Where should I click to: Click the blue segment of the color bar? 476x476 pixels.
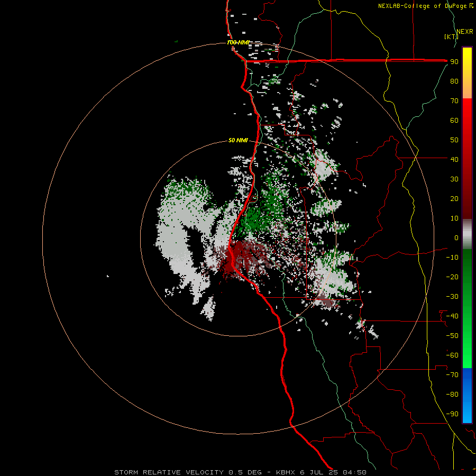pos(467,396)
